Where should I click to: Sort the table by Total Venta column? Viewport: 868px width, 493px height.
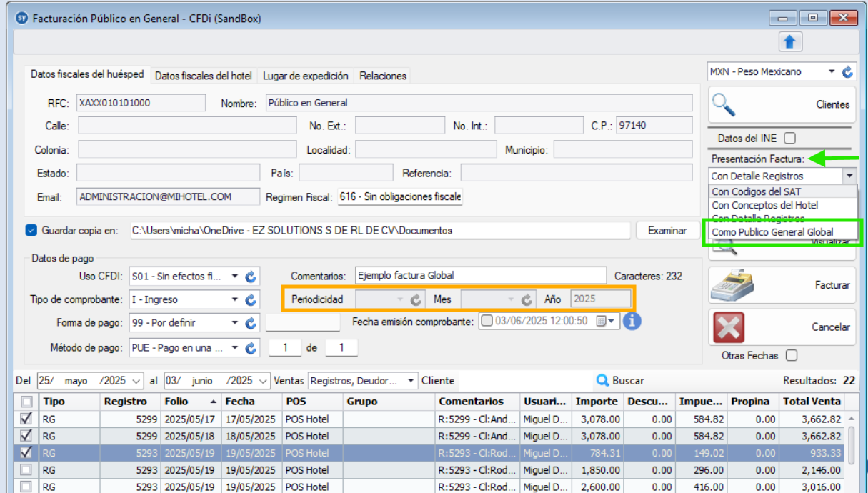812,402
